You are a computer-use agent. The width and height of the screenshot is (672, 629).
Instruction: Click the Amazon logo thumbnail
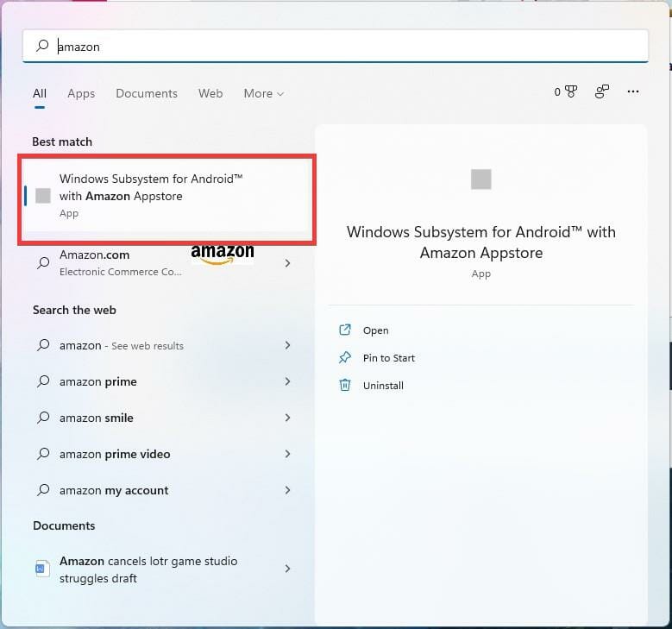[x=223, y=255]
